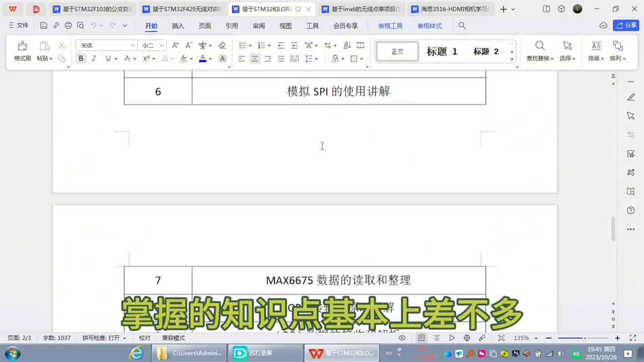Click the save icon in quick access bar
This screenshot has width=644, height=362.
(44, 26)
